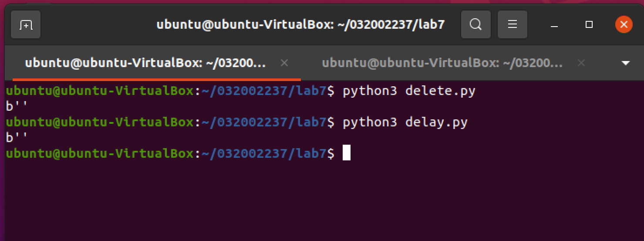Click the blue path on the last prompt
Image resolution: width=644 pixels, height=241 pixels.
click(x=263, y=153)
